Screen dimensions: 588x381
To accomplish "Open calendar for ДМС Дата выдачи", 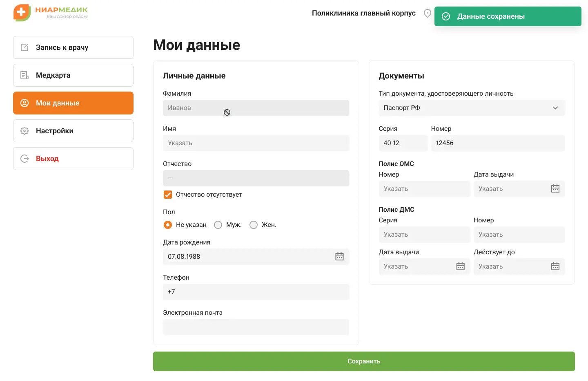I will point(461,266).
